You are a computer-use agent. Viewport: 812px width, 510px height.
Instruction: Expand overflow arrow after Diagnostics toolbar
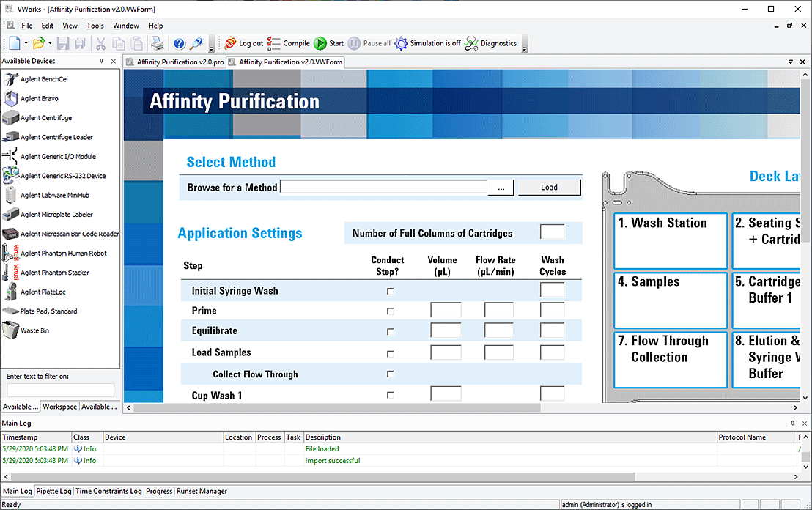click(x=524, y=48)
